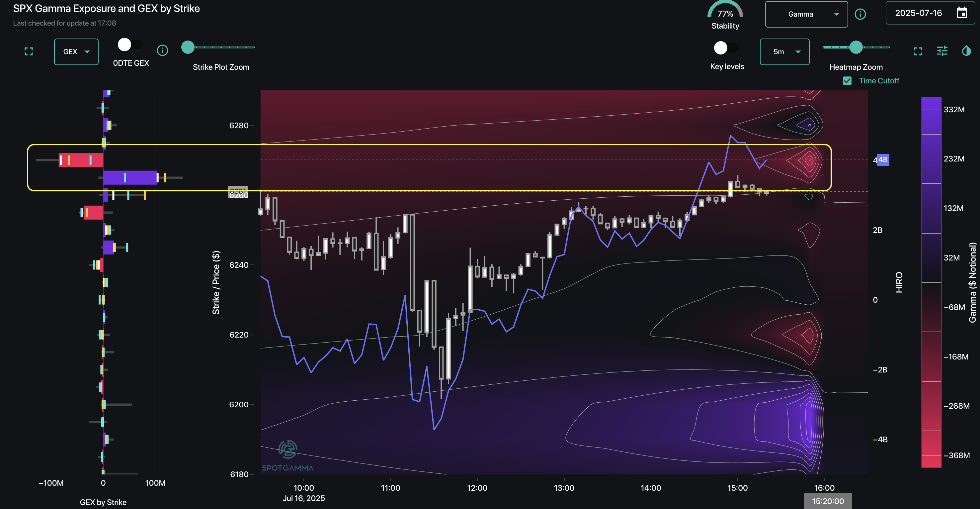Viewport: 980px width, 509px height.
Task: Click the Strike Plot Zoom slider handle
Action: tap(188, 47)
